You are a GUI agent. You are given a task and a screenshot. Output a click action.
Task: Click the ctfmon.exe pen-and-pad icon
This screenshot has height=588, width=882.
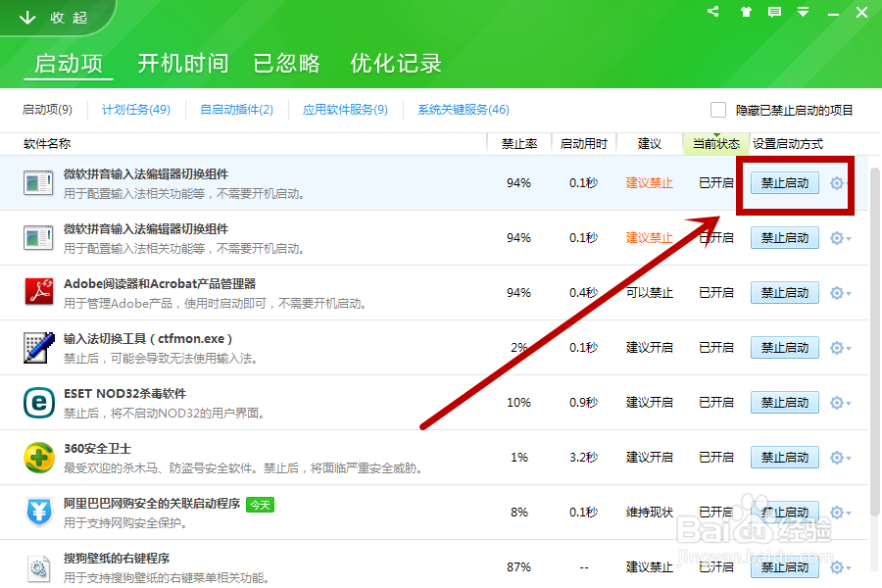point(39,348)
